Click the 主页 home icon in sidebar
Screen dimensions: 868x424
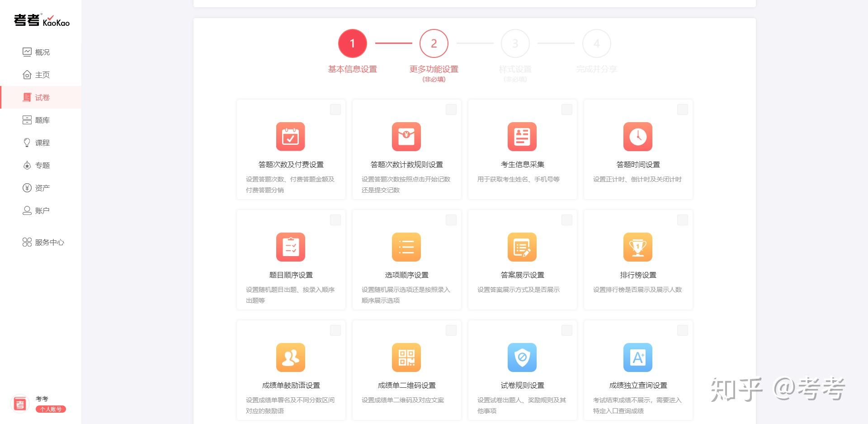click(27, 75)
